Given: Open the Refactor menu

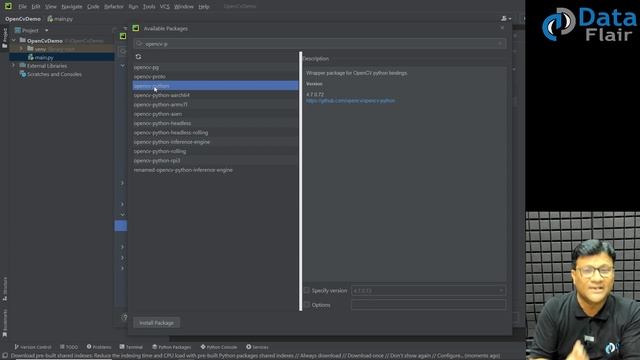Looking at the screenshot, I should click(113, 7).
